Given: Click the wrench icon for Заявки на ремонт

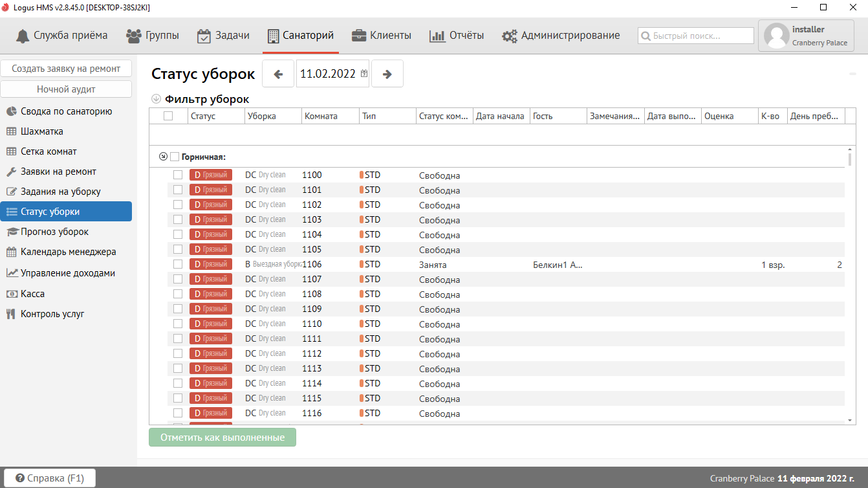Looking at the screenshot, I should click(11, 172).
